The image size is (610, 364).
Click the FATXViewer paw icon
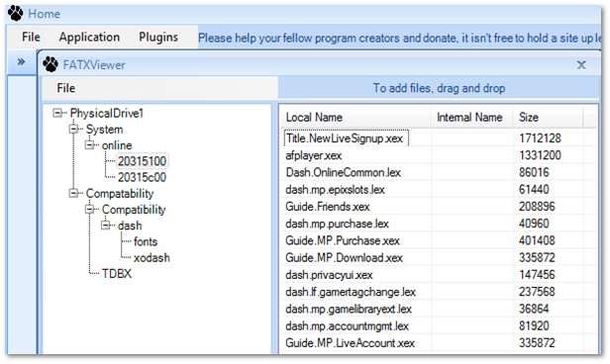(x=51, y=64)
